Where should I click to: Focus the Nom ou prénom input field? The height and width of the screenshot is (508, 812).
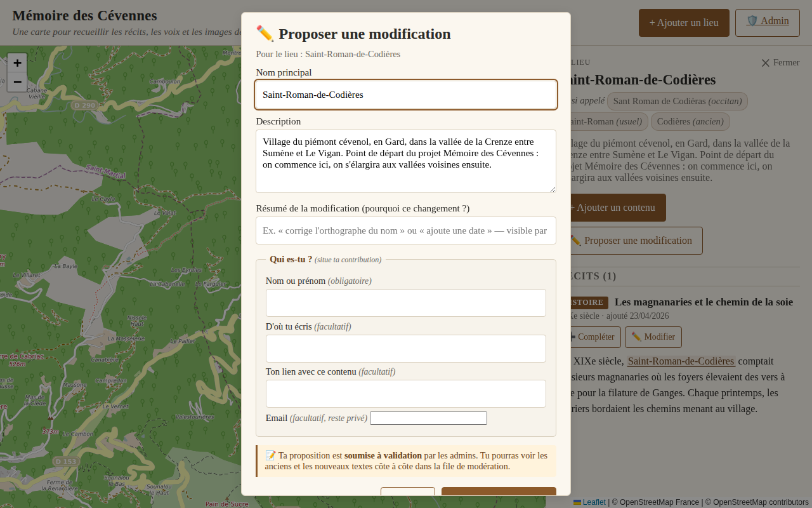tap(405, 303)
